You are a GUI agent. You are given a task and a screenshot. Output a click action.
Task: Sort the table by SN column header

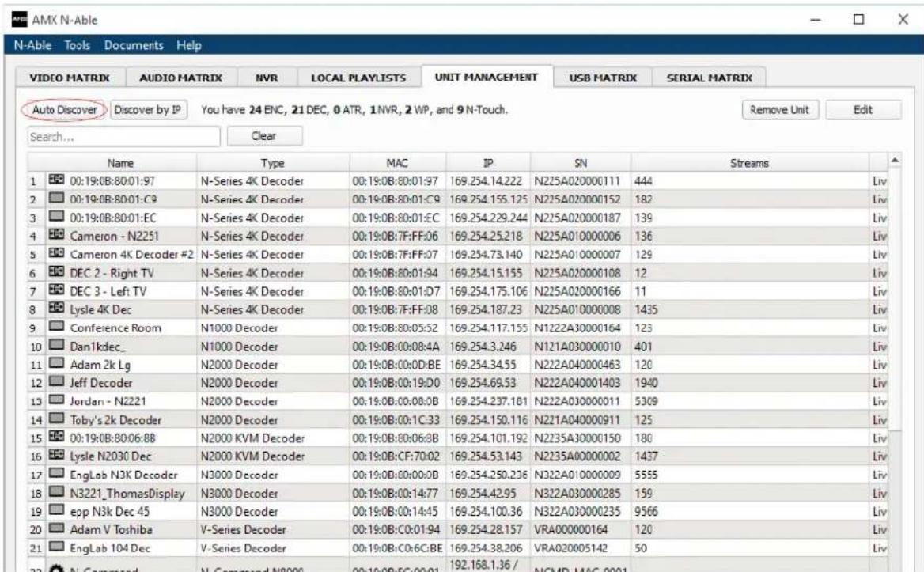(581, 163)
